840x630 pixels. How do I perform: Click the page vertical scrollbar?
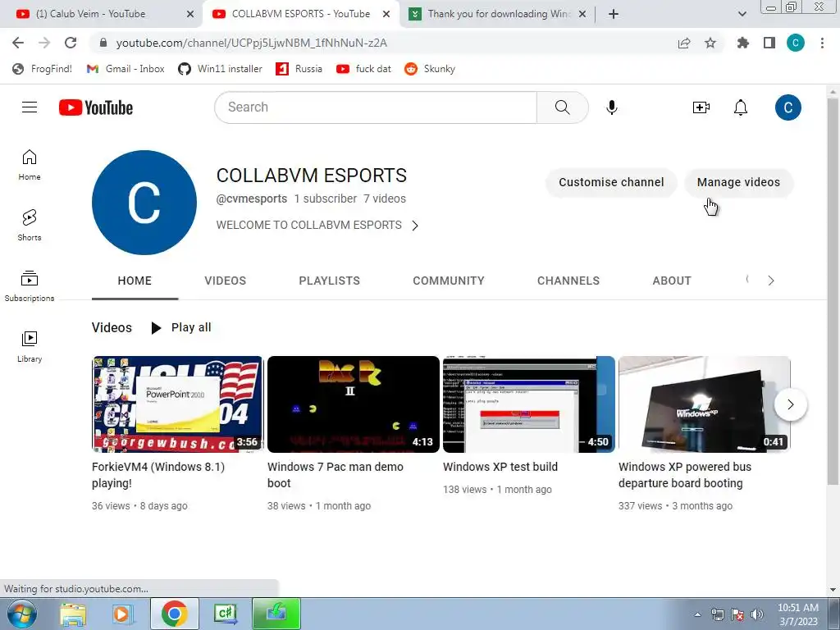coord(833,292)
